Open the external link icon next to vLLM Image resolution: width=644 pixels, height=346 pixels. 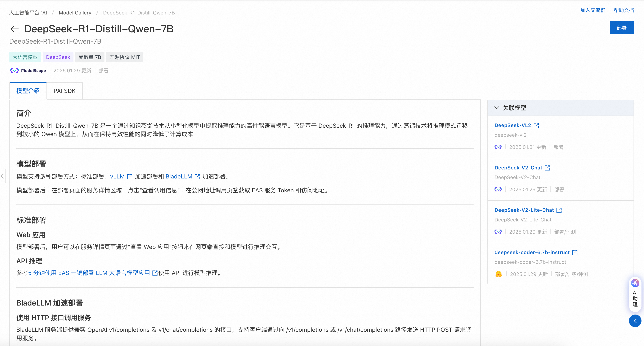[x=130, y=177]
